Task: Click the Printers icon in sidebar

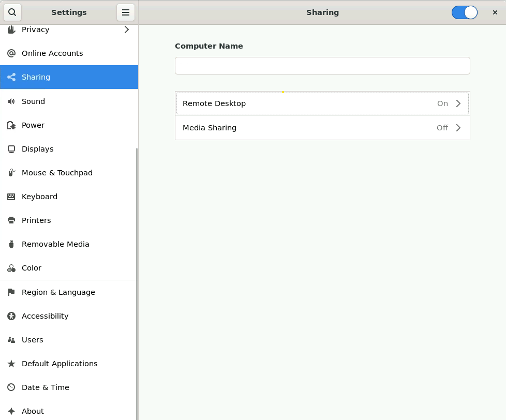Action: point(11,220)
